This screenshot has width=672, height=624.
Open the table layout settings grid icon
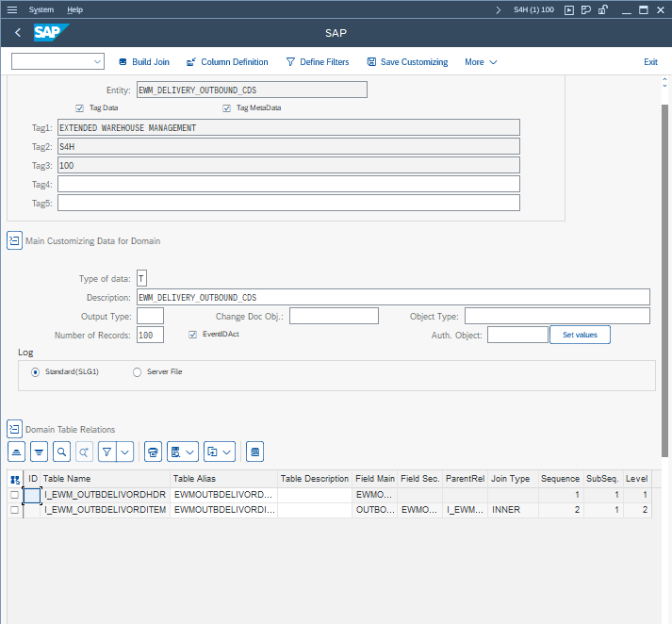(254, 452)
